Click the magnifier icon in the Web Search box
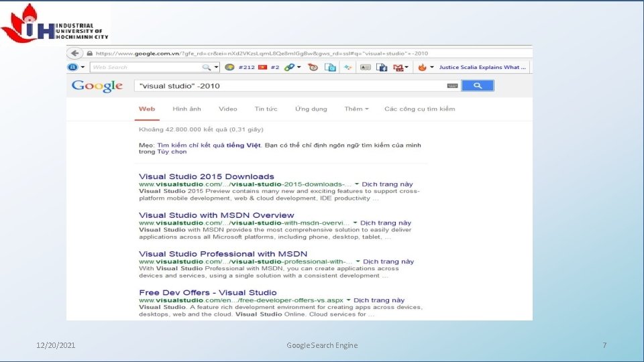Image resolution: width=644 pixels, height=362 pixels. pyautogui.click(x=206, y=67)
